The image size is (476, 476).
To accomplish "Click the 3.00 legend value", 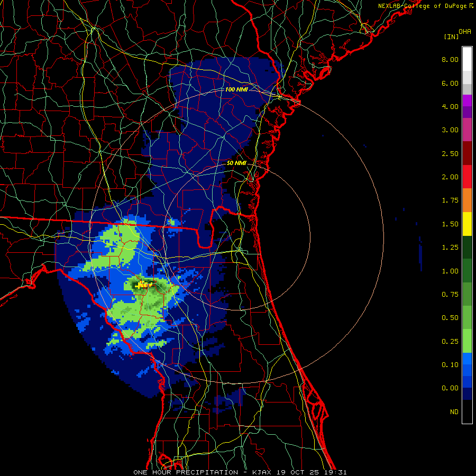I will (x=450, y=130).
